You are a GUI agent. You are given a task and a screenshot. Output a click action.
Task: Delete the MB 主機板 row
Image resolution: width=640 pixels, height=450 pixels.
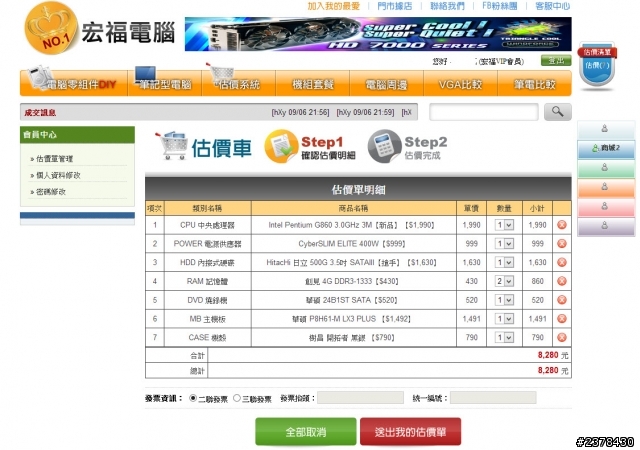click(x=562, y=319)
